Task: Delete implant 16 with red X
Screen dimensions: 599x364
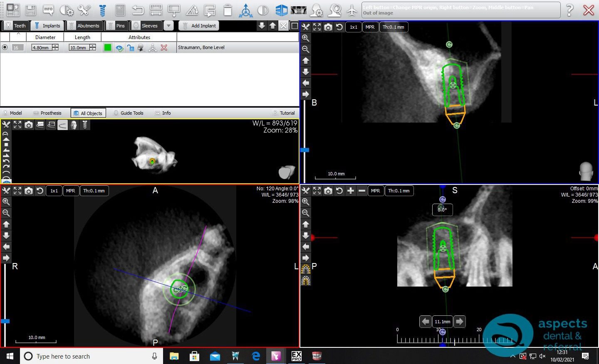Action: point(164,48)
